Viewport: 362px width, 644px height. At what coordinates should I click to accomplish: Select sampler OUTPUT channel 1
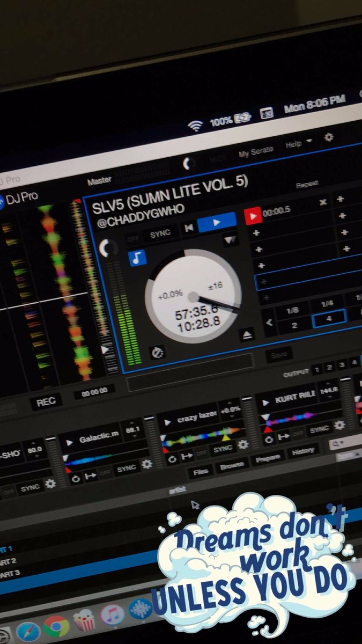pyautogui.click(x=316, y=369)
